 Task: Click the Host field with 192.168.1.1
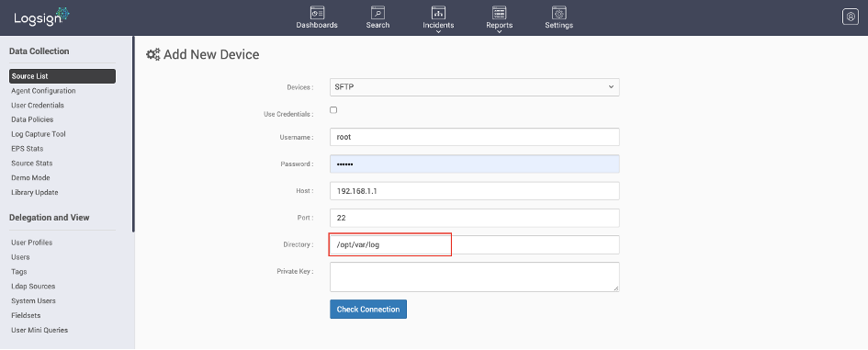(x=474, y=190)
